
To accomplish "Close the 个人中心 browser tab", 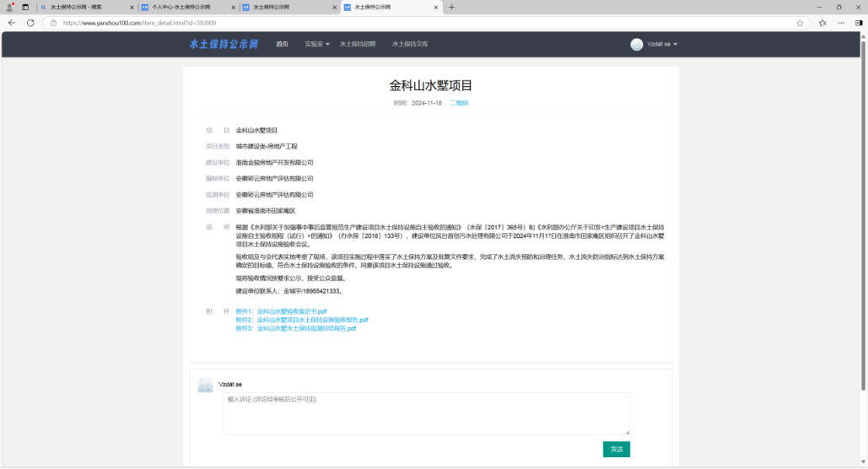I will tap(233, 7).
